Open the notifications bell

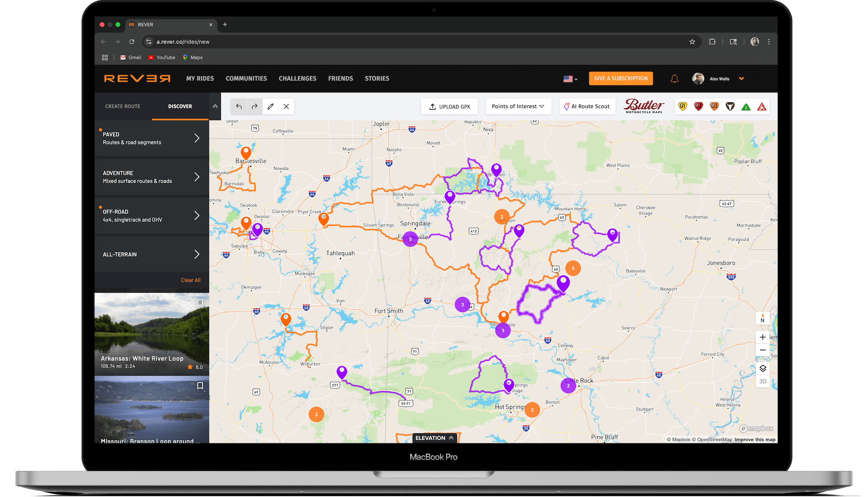click(674, 78)
